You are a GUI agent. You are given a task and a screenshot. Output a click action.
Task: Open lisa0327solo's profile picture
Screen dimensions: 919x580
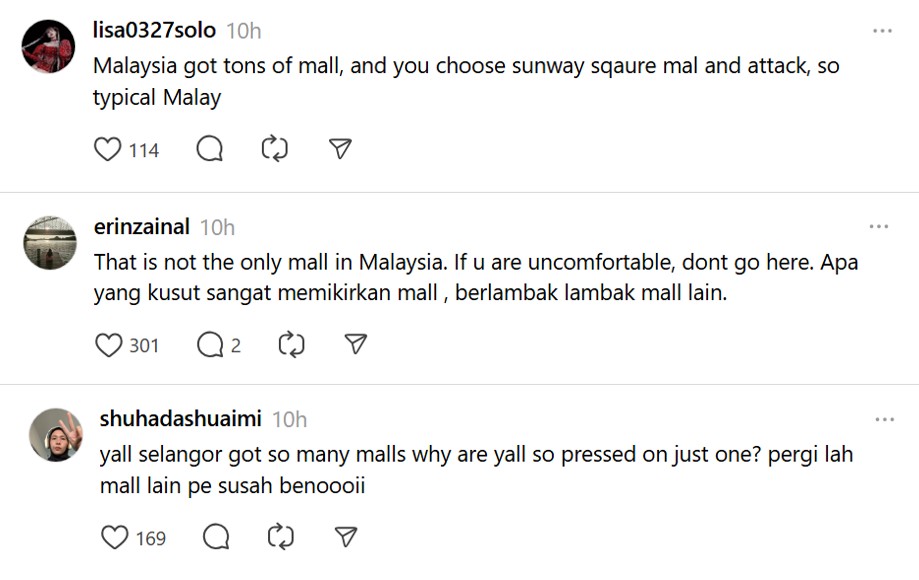[x=48, y=47]
